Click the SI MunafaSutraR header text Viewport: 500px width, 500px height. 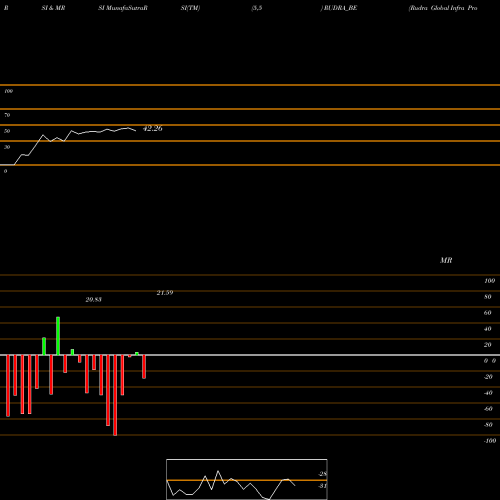tap(123, 8)
